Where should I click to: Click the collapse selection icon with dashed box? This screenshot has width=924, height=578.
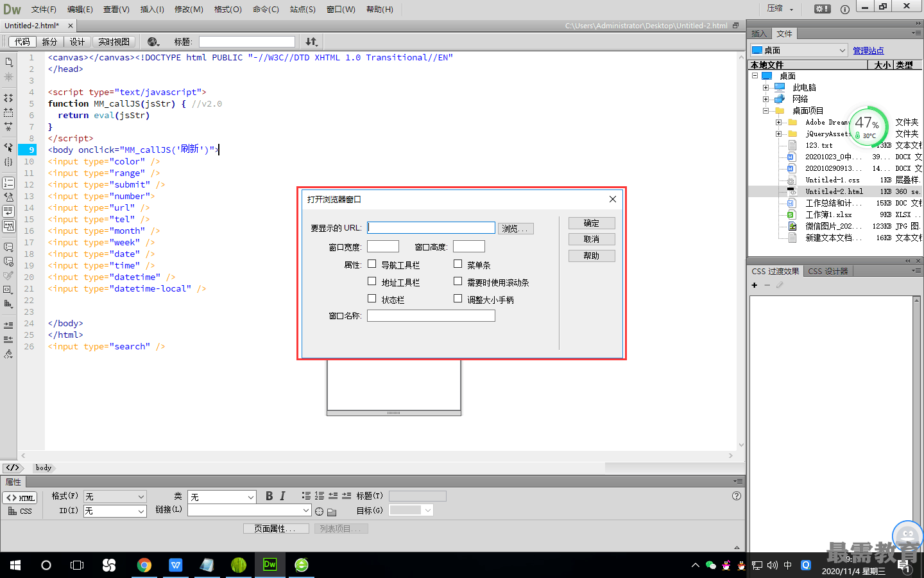coord(8,112)
